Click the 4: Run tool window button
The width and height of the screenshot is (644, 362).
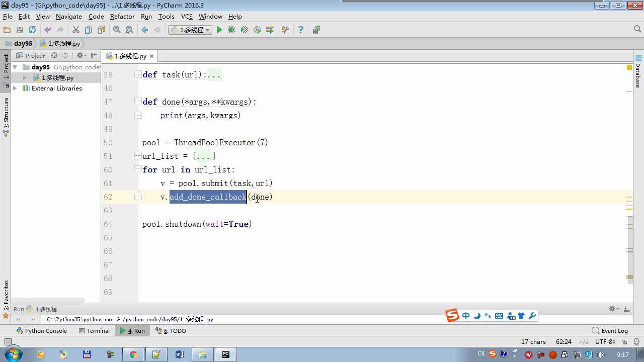tap(132, 331)
